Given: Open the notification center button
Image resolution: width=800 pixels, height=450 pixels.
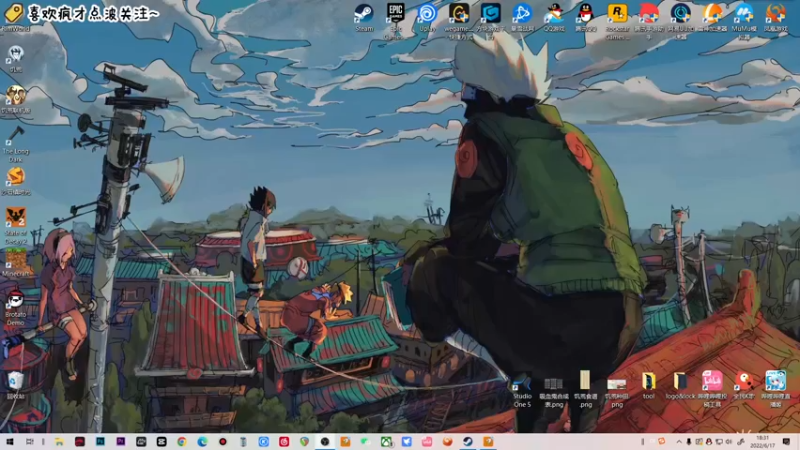Looking at the screenshot, I should [786, 442].
